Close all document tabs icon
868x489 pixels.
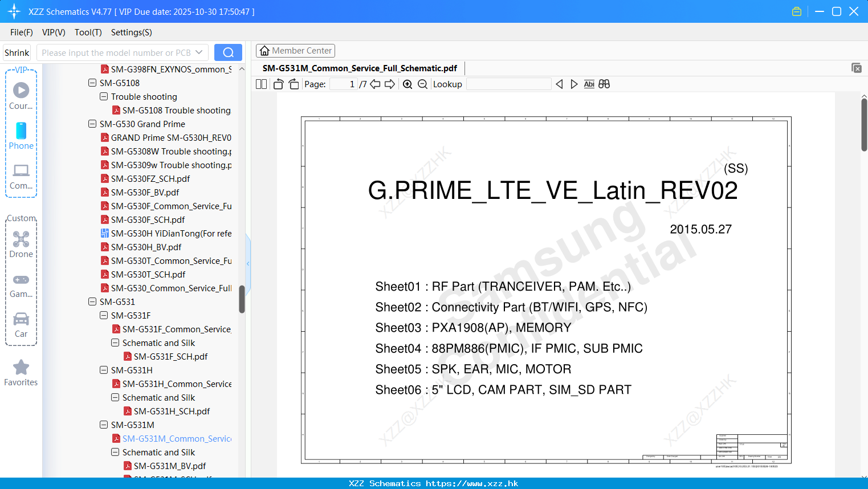[x=857, y=68]
